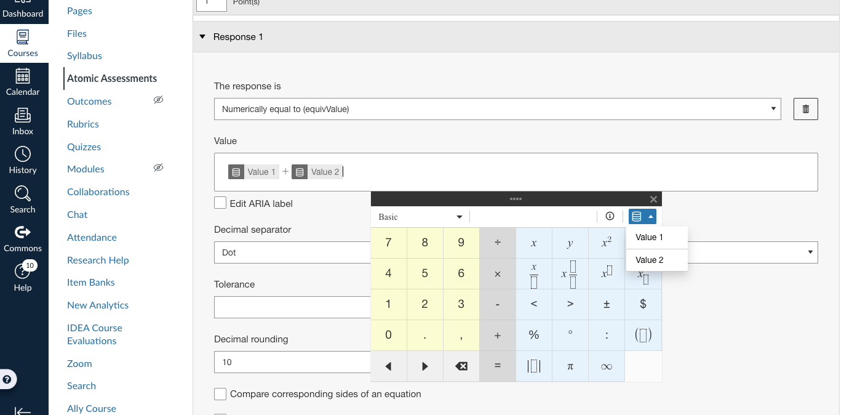Insert a fraction using the x-over-box key
868x415 pixels.
tap(534, 273)
